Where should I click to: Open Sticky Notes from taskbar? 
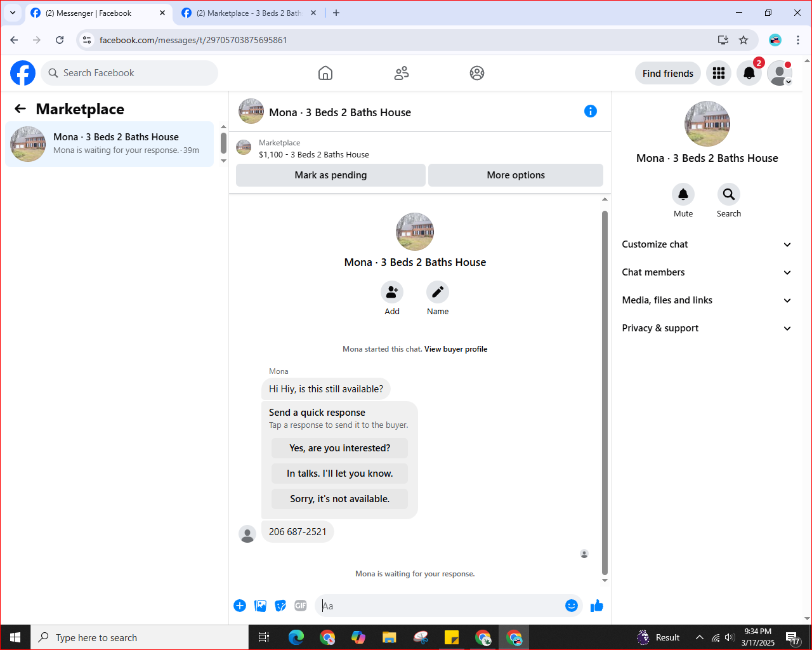(452, 637)
